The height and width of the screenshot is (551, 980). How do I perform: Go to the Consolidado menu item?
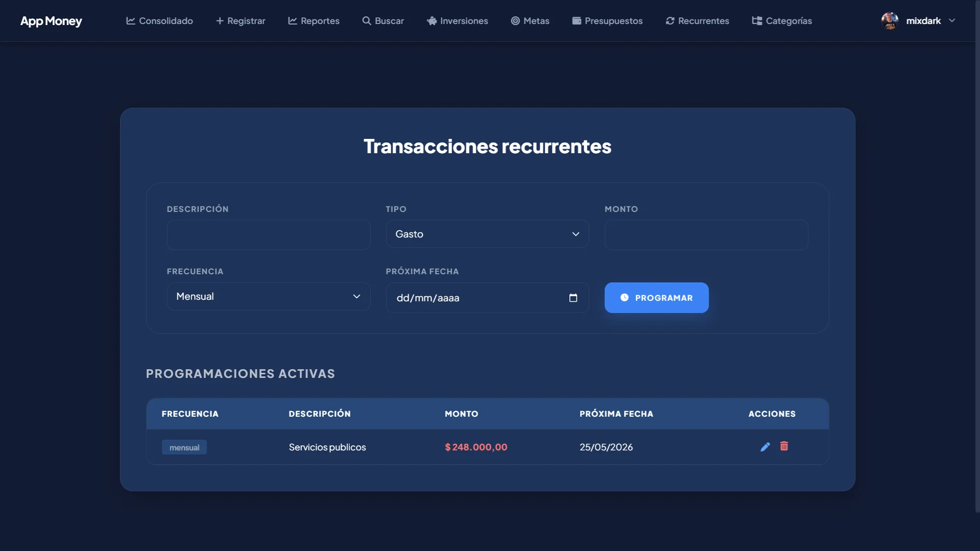click(x=159, y=21)
